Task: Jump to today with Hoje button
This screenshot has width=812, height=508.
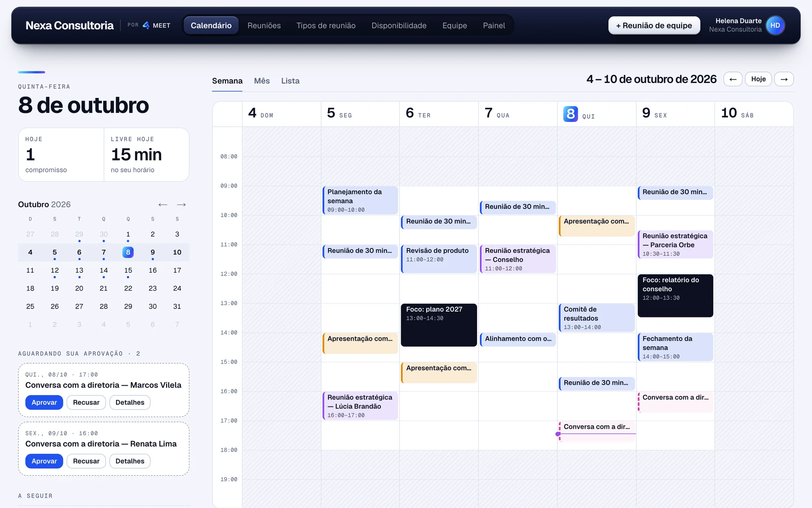Action: [758, 79]
